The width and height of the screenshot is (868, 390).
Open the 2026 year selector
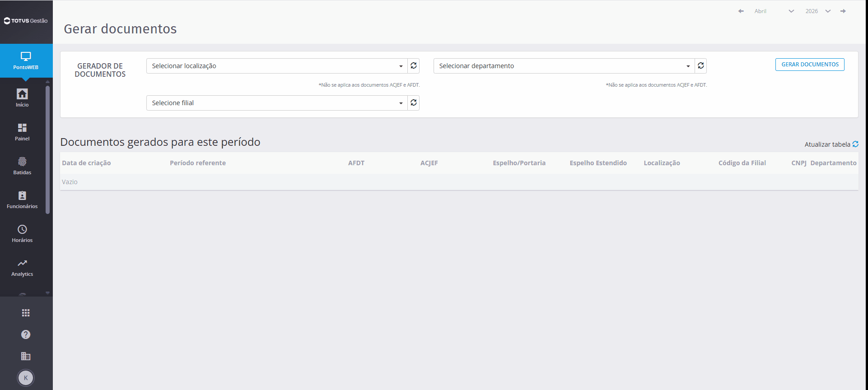click(818, 11)
